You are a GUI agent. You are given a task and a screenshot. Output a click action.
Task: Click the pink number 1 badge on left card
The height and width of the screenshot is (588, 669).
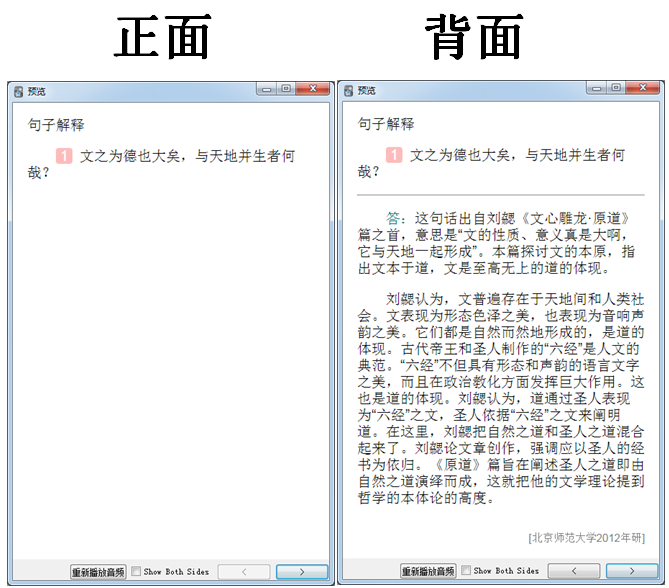click(64, 156)
